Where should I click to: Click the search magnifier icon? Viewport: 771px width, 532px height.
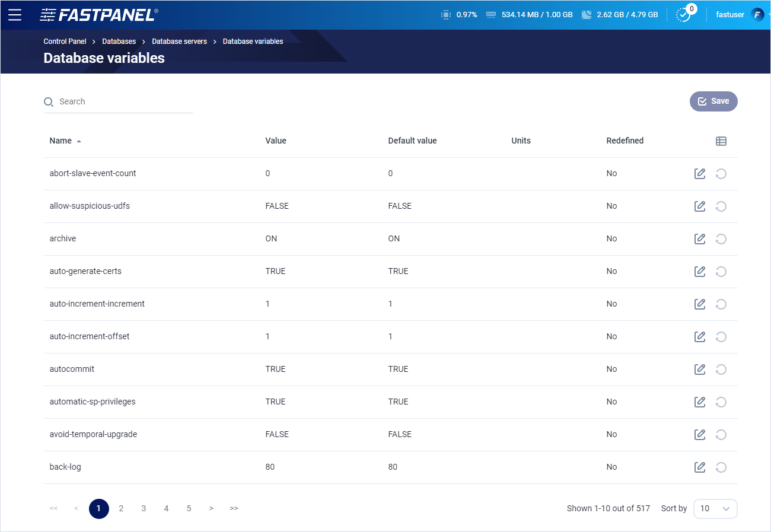coord(49,102)
